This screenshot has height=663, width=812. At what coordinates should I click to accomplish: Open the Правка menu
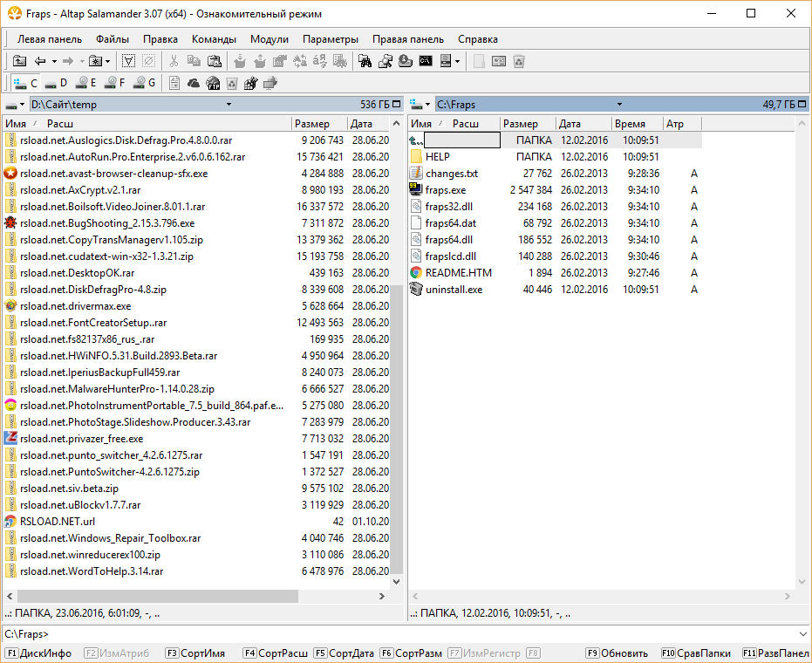[160, 39]
